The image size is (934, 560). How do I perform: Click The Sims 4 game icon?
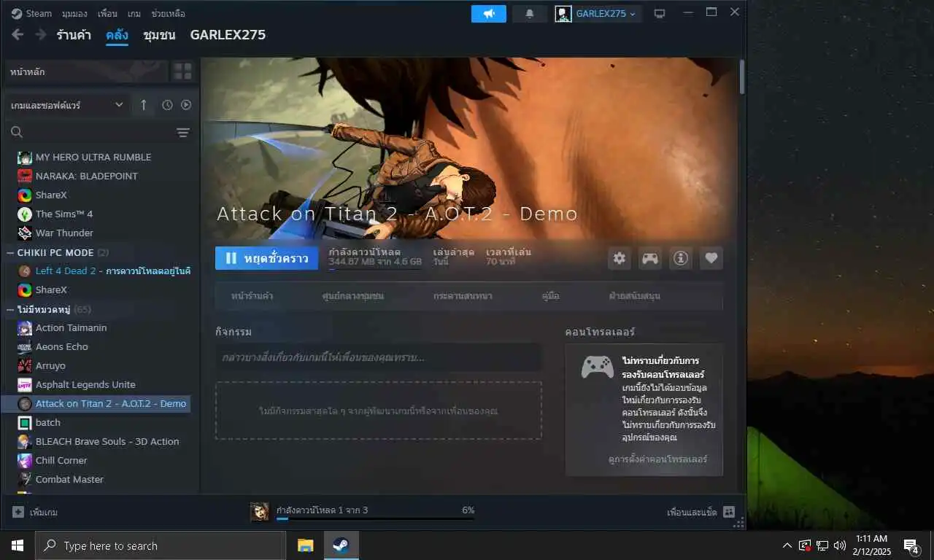(x=25, y=214)
